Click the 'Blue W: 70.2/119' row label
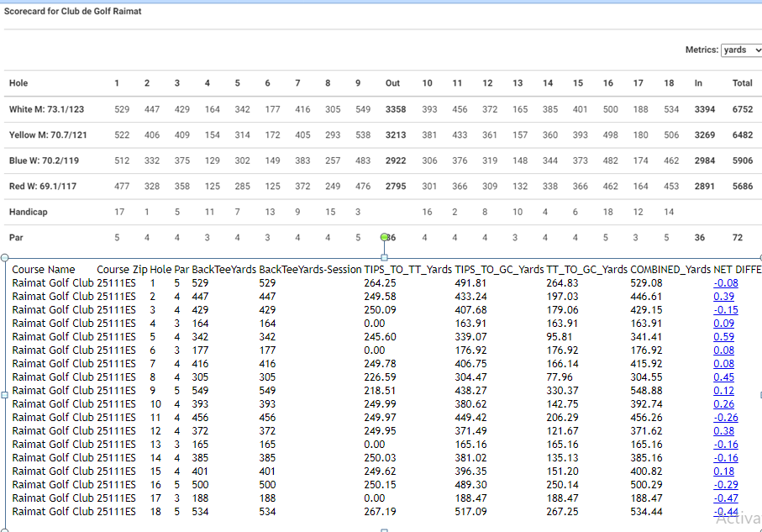762x532 pixels. coord(44,161)
